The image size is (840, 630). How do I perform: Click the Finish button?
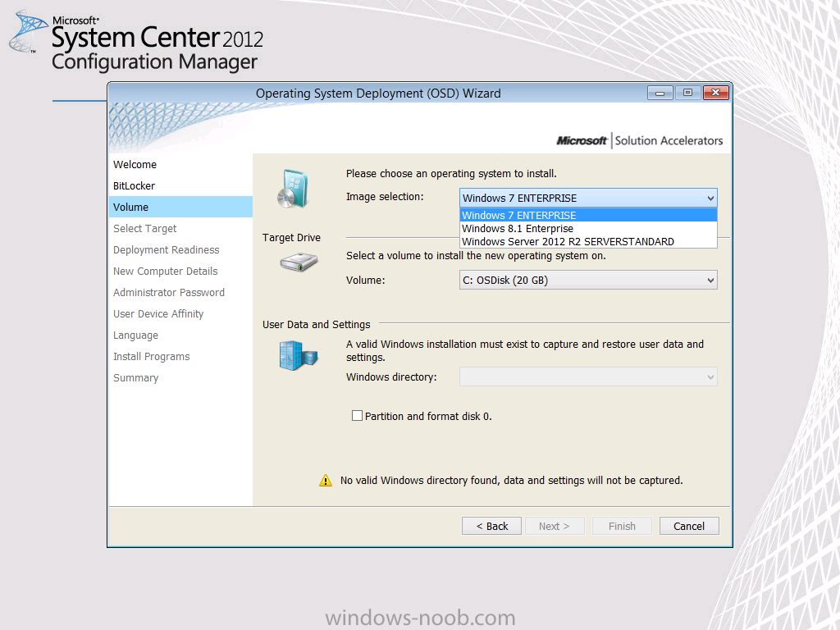click(622, 526)
